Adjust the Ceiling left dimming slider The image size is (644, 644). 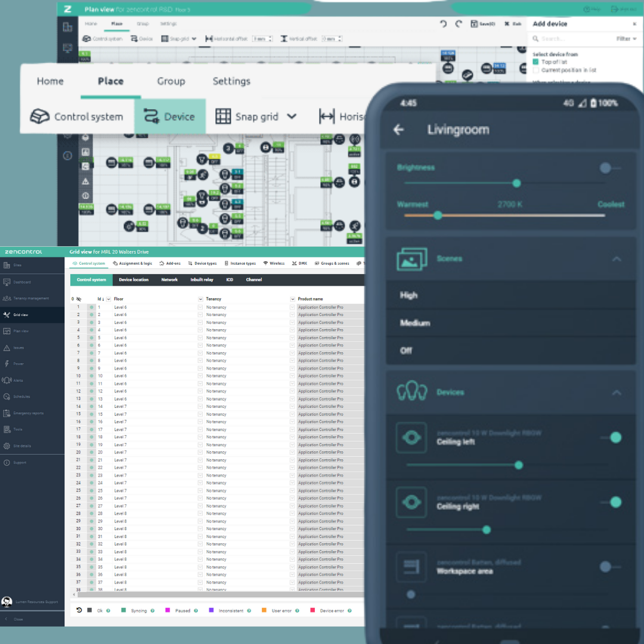(519, 465)
